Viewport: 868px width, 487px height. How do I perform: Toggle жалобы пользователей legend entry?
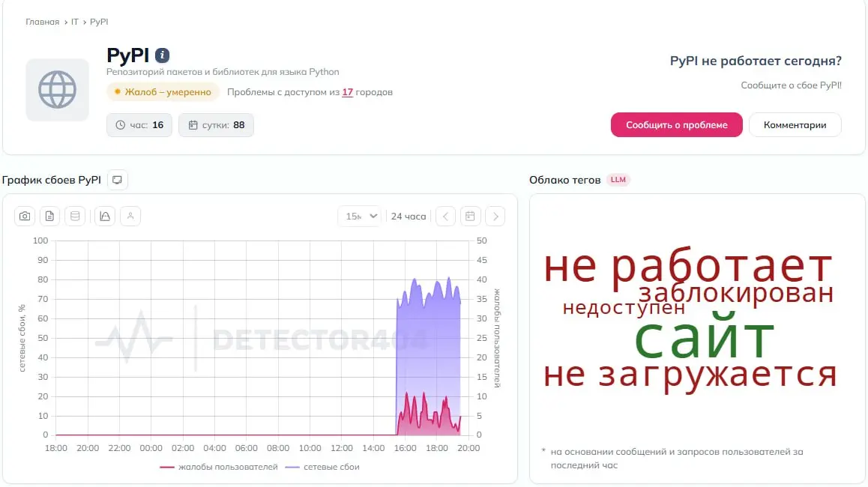click(x=219, y=467)
